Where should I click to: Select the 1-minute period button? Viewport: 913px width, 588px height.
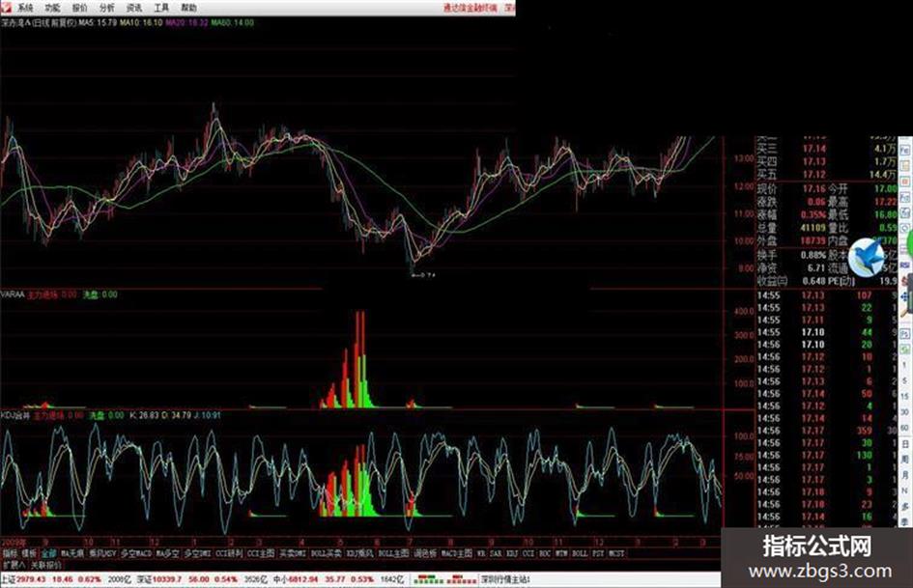pyautogui.click(x=904, y=364)
